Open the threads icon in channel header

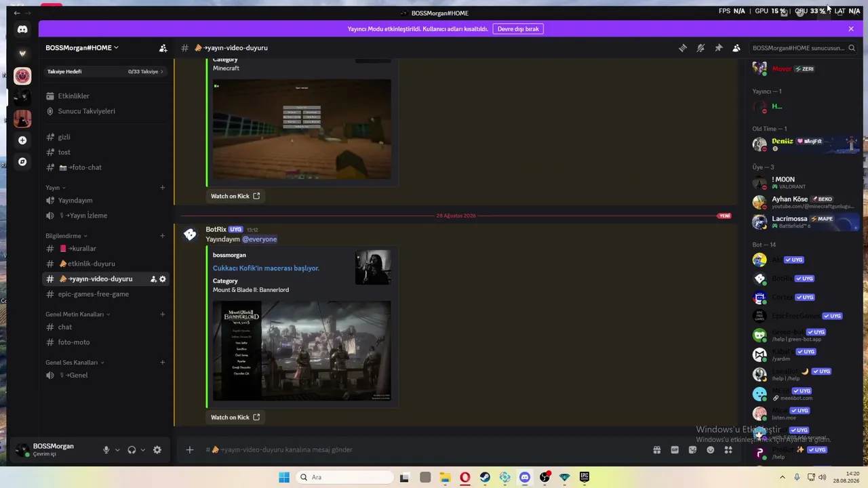click(x=683, y=48)
